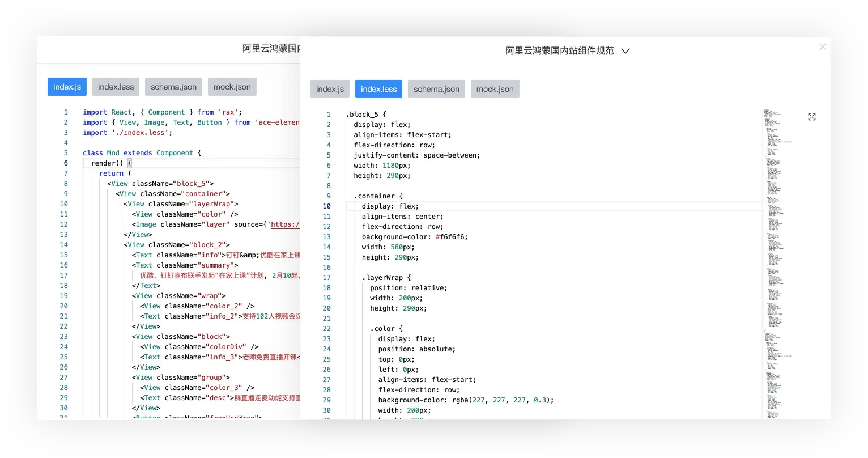Click the ".block_5 {" selector on line 1
Viewport: 868px width, 458px height.
(366, 114)
